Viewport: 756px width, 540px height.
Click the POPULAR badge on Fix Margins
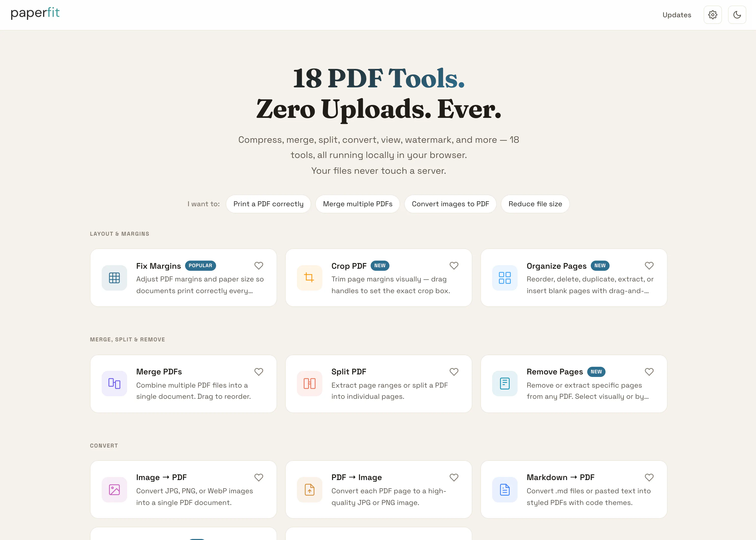tap(200, 266)
